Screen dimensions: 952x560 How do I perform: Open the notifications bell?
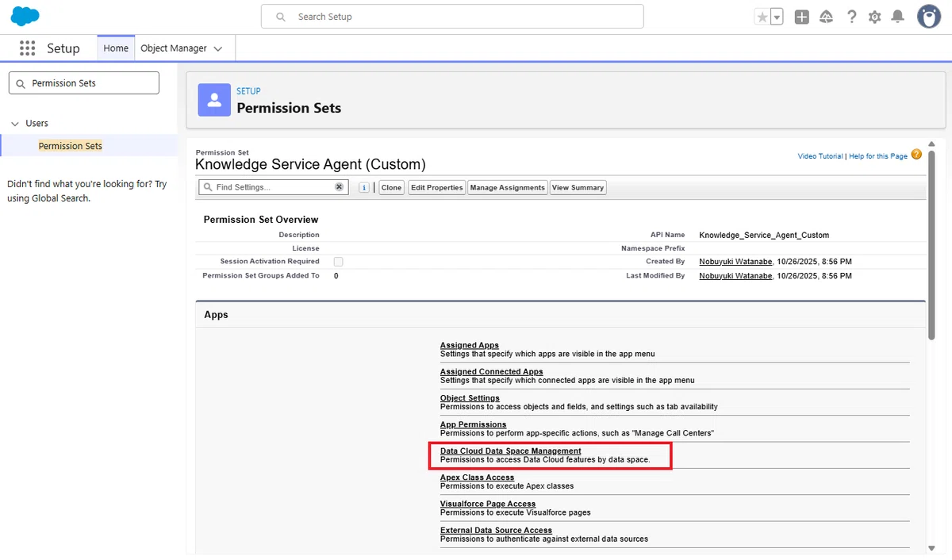[897, 17]
